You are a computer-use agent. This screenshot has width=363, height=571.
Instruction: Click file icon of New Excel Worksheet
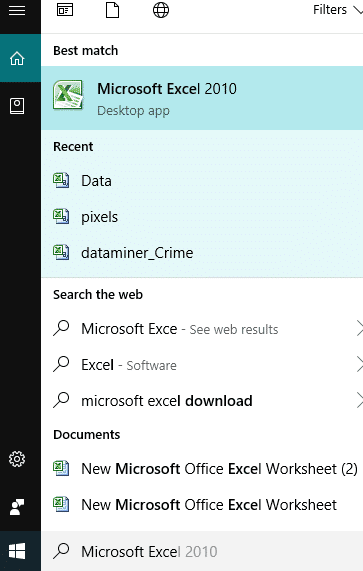coord(61,504)
